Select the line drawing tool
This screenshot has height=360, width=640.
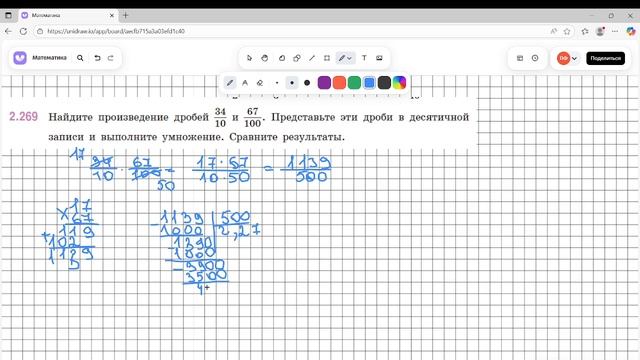pyautogui.click(x=312, y=58)
